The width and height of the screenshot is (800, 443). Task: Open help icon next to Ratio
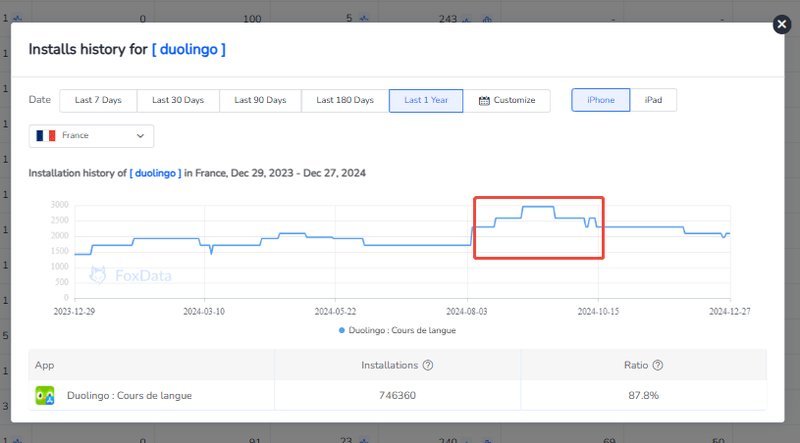click(x=658, y=365)
